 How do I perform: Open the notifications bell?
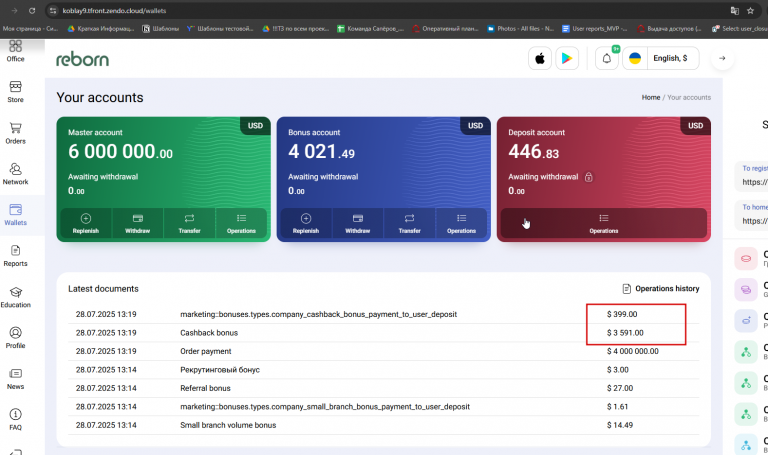coord(606,59)
